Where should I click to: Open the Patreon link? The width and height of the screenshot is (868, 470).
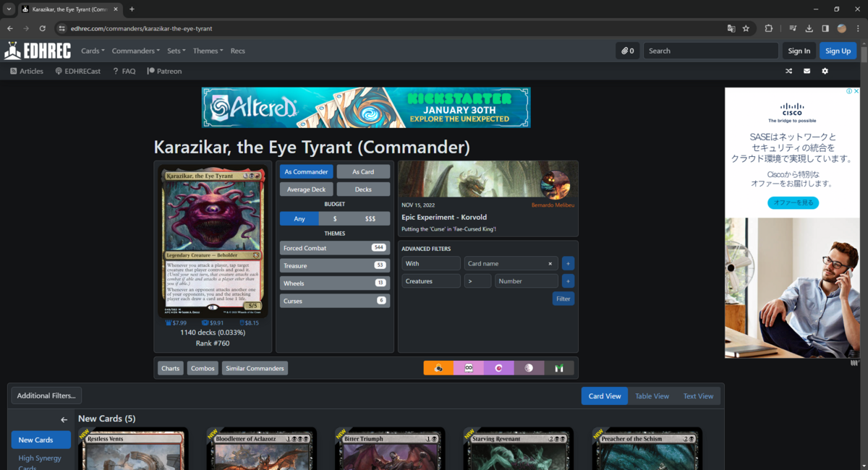point(164,71)
